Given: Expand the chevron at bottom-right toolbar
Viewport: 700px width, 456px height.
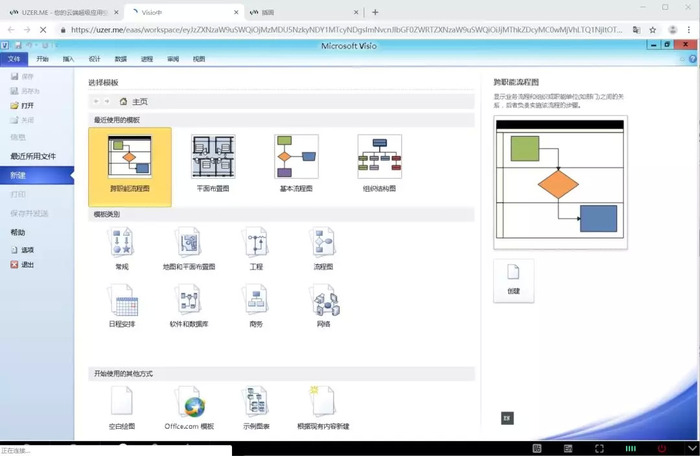Looking at the screenshot, I should [x=692, y=448].
